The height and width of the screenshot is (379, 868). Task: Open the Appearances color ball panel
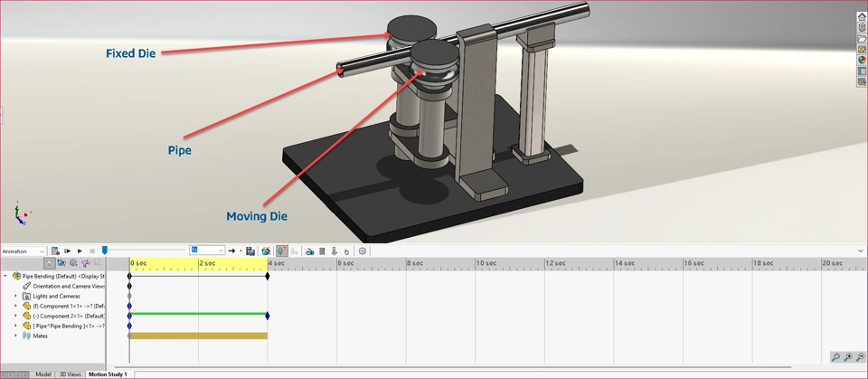[862, 60]
